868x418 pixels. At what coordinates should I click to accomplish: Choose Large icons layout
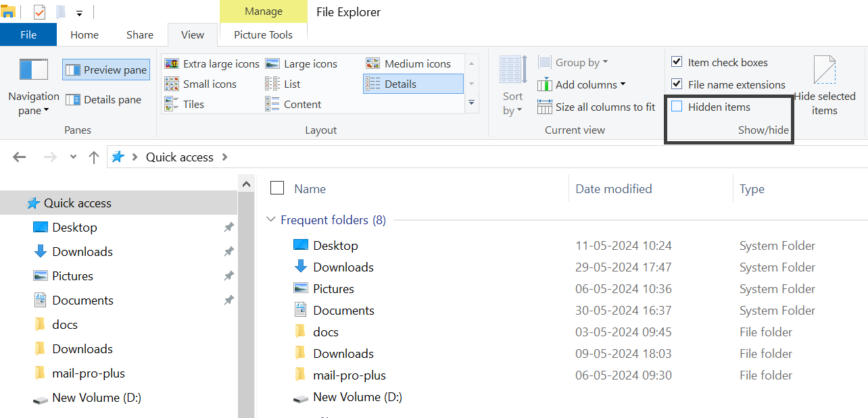pos(302,63)
